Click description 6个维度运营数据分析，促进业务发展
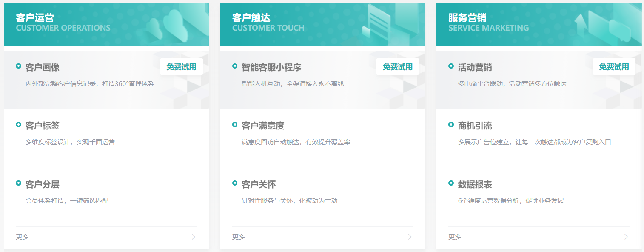The height and width of the screenshot is (252, 644). pyautogui.click(x=511, y=200)
